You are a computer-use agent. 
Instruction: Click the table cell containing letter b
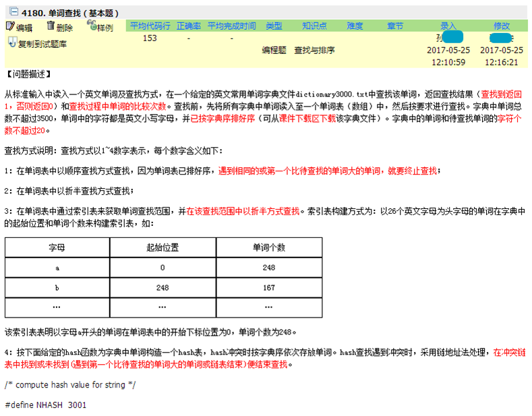click(x=57, y=288)
